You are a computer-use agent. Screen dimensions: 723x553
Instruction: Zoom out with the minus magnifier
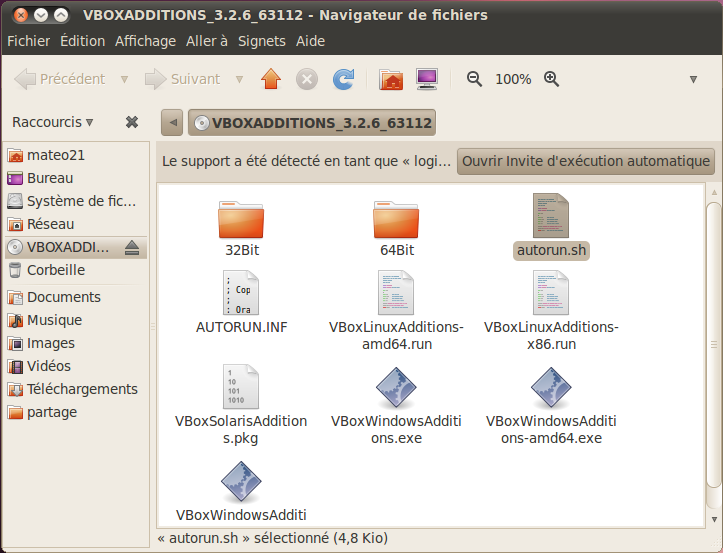[x=474, y=79]
